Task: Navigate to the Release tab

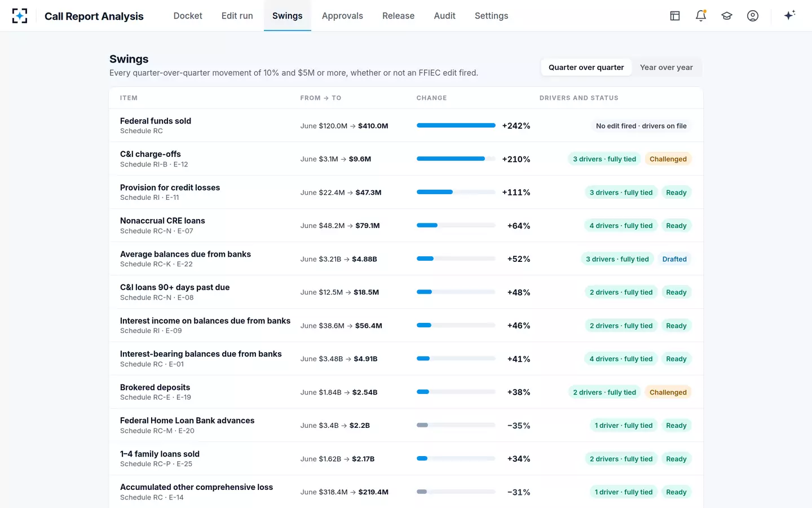Action: pos(398,16)
